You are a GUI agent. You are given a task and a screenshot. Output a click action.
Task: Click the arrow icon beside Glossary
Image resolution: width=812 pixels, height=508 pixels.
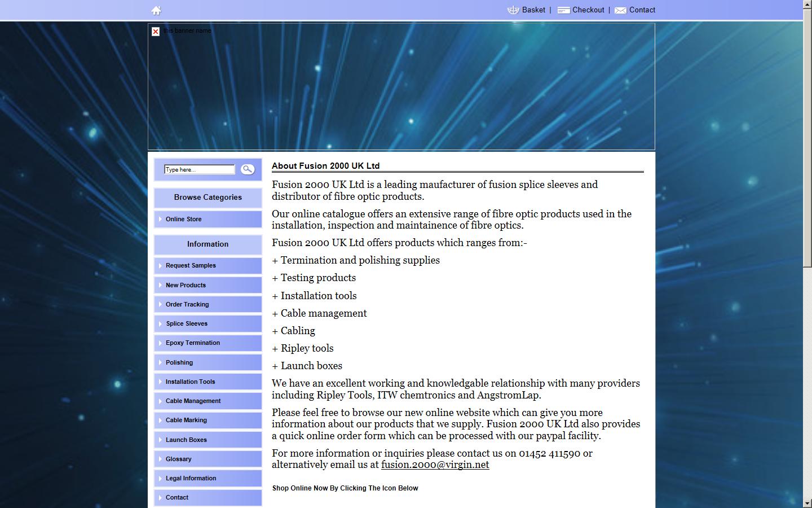[x=160, y=459]
